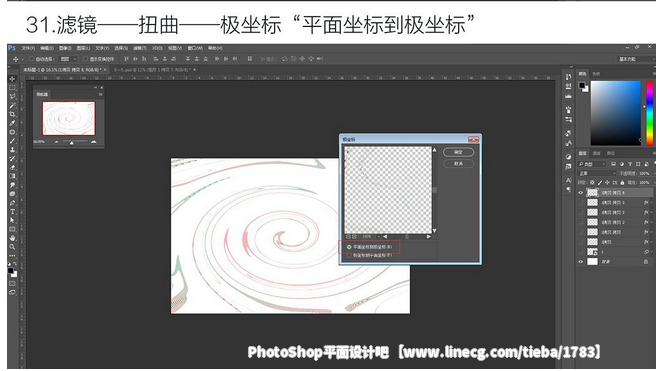
Task: Switch to the second Layers panel group tab
Action: (x=597, y=153)
